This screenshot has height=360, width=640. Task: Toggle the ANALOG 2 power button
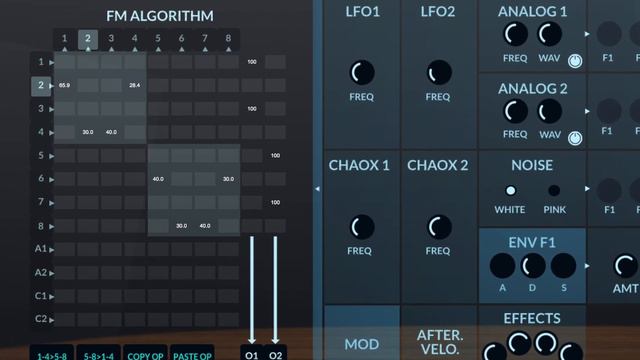coord(575,138)
